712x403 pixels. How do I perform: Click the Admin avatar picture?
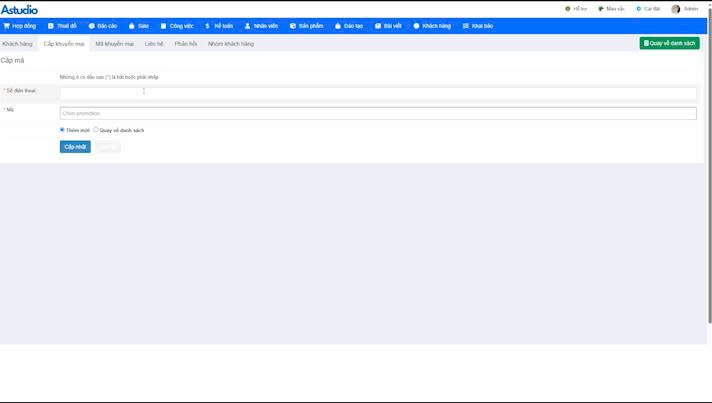point(676,9)
